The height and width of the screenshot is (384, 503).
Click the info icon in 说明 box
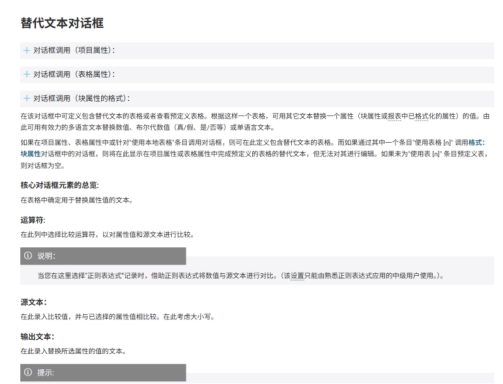coord(28,256)
